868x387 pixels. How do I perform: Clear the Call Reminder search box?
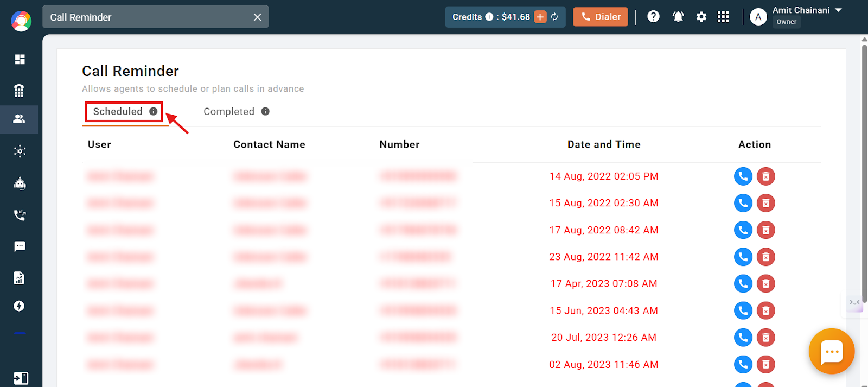257,17
